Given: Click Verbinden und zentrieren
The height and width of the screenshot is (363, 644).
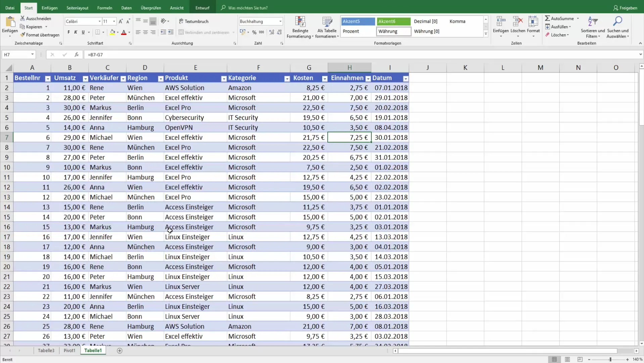Looking at the screenshot, I should pyautogui.click(x=204, y=32).
